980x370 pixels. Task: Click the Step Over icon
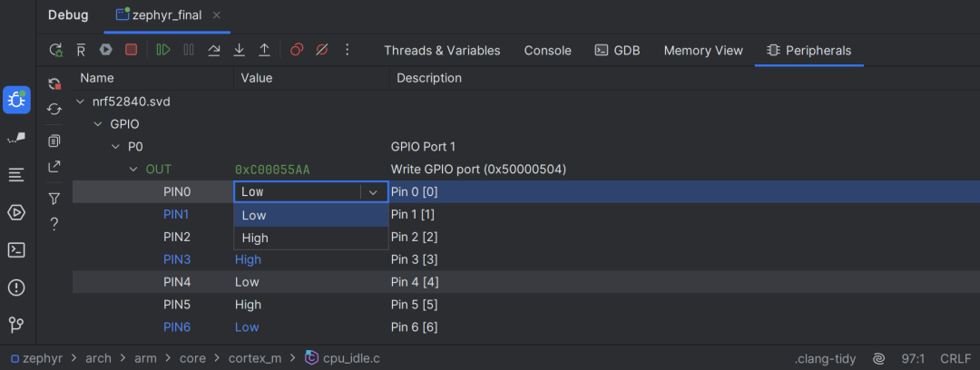214,50
